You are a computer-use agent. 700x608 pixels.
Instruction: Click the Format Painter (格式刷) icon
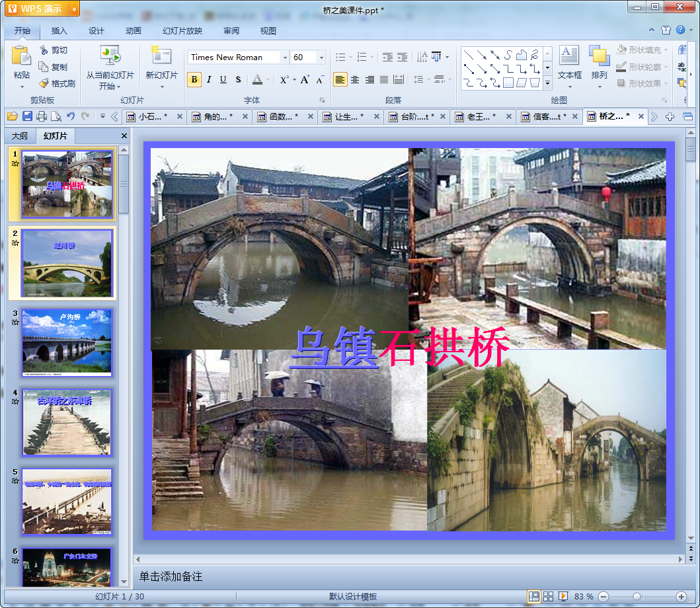tap(44, 84)
